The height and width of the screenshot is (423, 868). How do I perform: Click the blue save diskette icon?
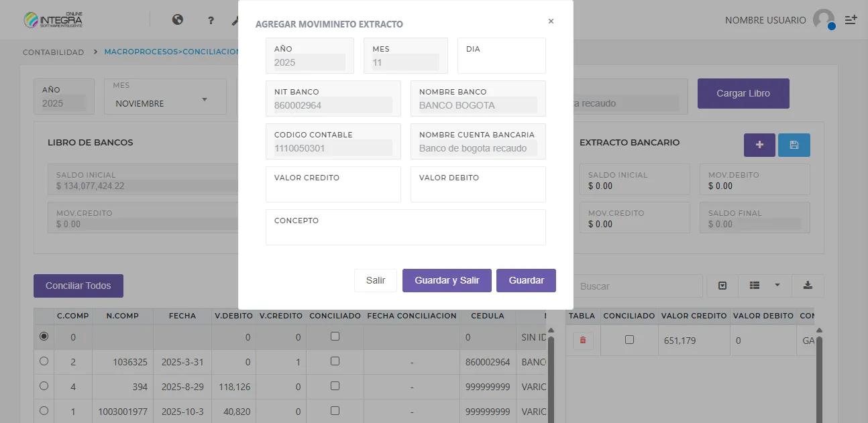coord(794,145)
